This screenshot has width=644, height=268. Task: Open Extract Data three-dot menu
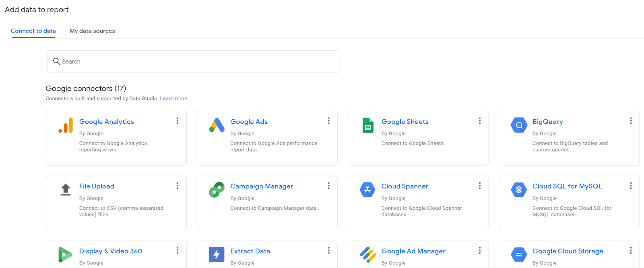click(328, 250)
